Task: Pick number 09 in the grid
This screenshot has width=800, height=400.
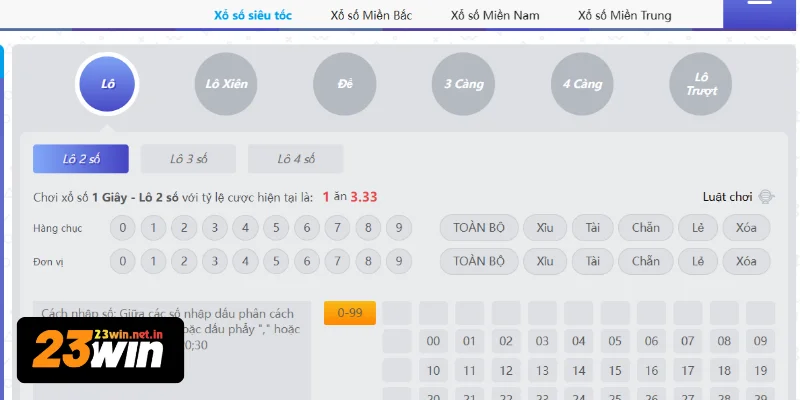Action: (x=760, y=341)
